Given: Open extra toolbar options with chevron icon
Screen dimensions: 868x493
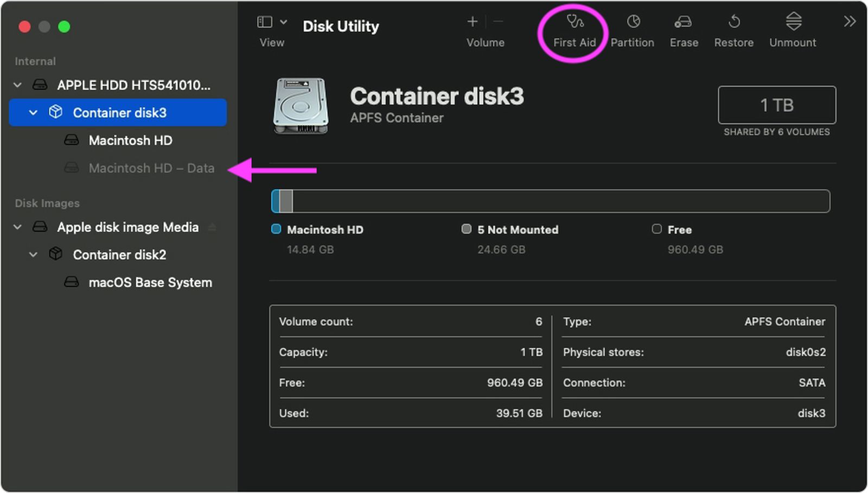Looking at the screenshot, I should pos(849,22).
